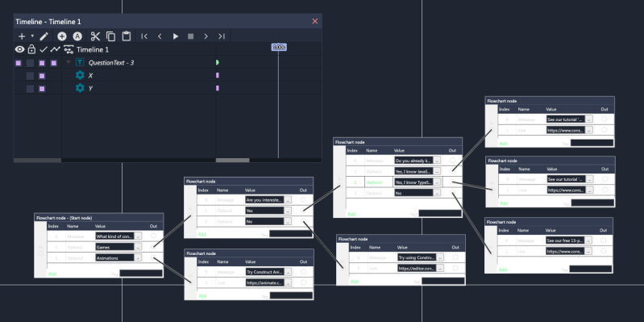Click the auto-keyframe 'A' circle icon
Screen dimensions: 644x322
77,36
